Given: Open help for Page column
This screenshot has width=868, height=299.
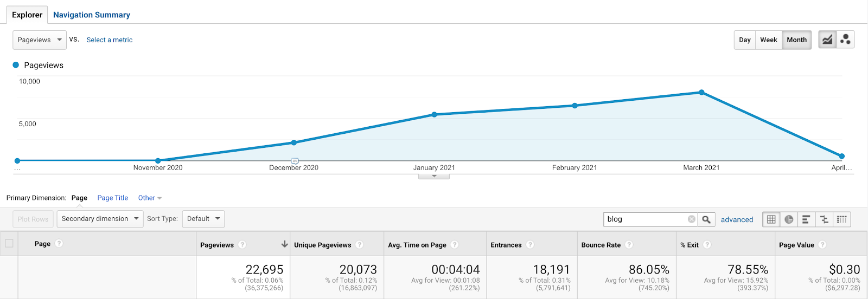Looking at the screenshot, I should point(59,244).
